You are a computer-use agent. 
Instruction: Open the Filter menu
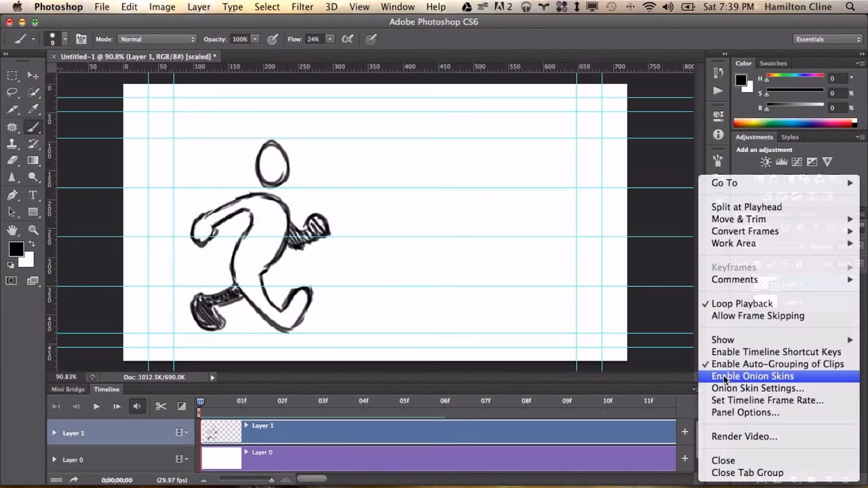[x=302, y=7]
